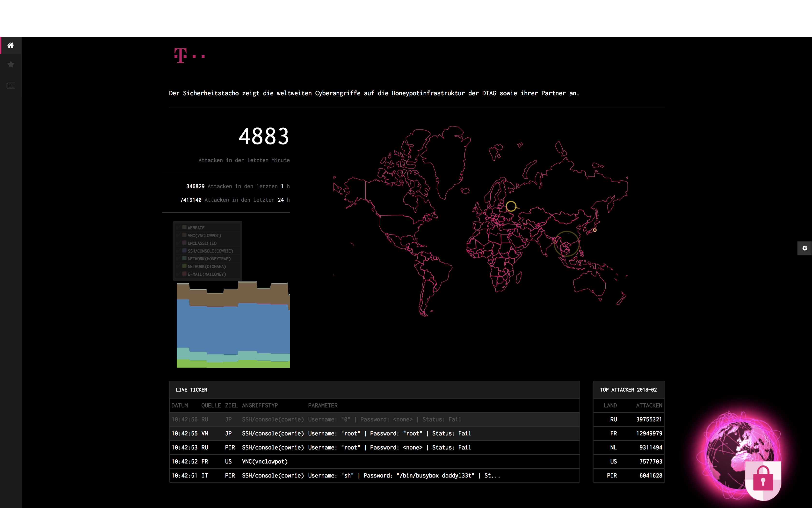Open the settings gear tab on right edge

click(804, 248)
